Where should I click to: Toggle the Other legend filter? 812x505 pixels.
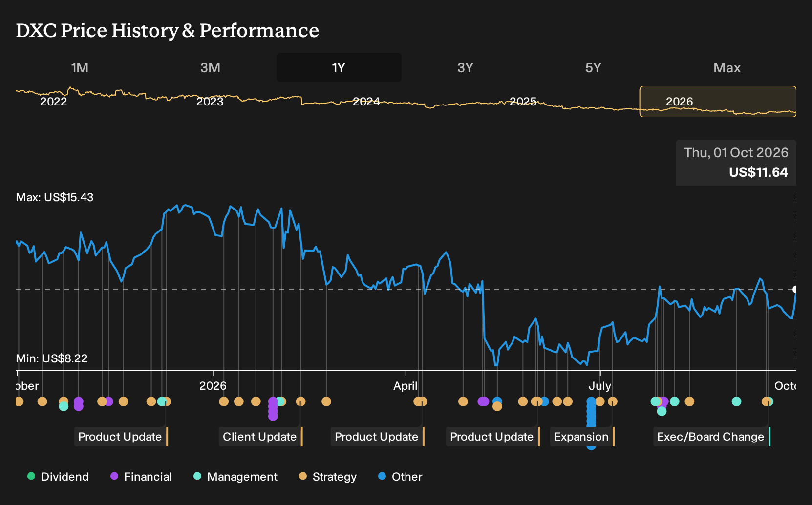[x=400, y=477]
